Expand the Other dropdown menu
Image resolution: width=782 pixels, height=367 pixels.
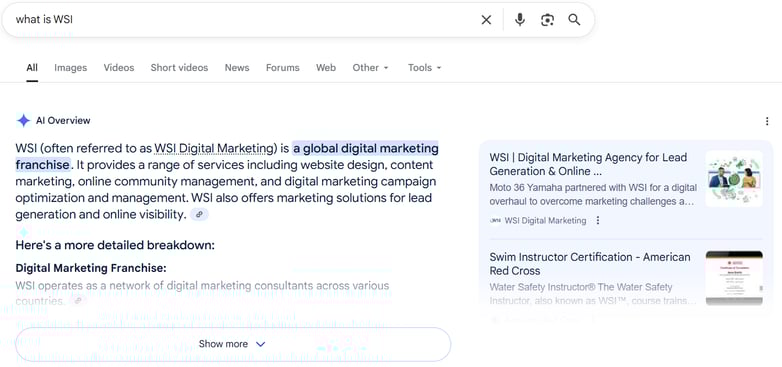tap(370, 68)
